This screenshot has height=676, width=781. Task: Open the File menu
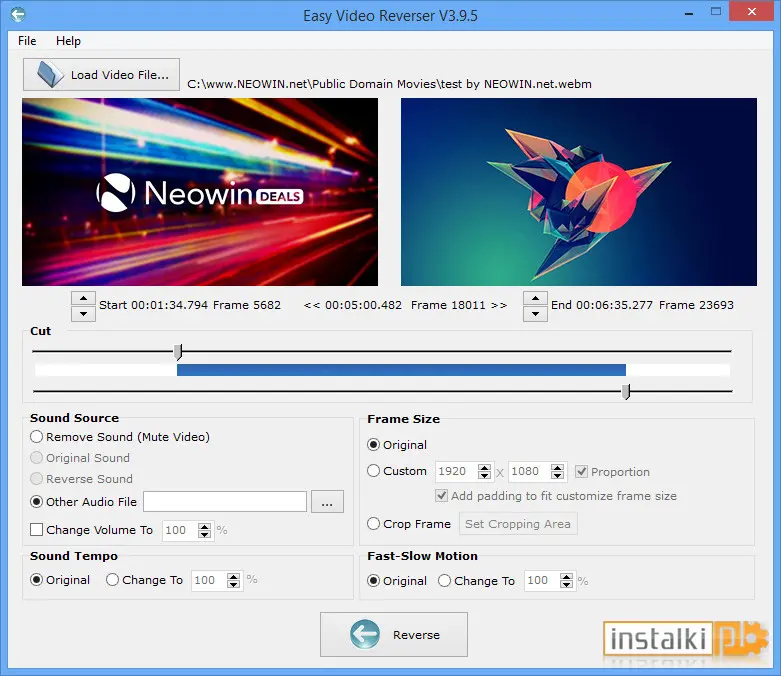(27, 41)
